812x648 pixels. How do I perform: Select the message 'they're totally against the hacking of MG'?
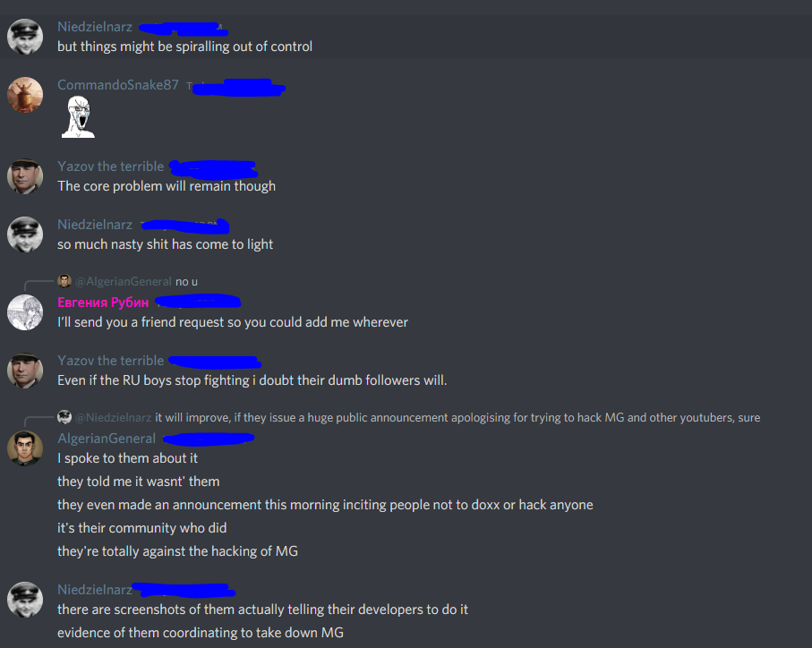tap(177, 551)
